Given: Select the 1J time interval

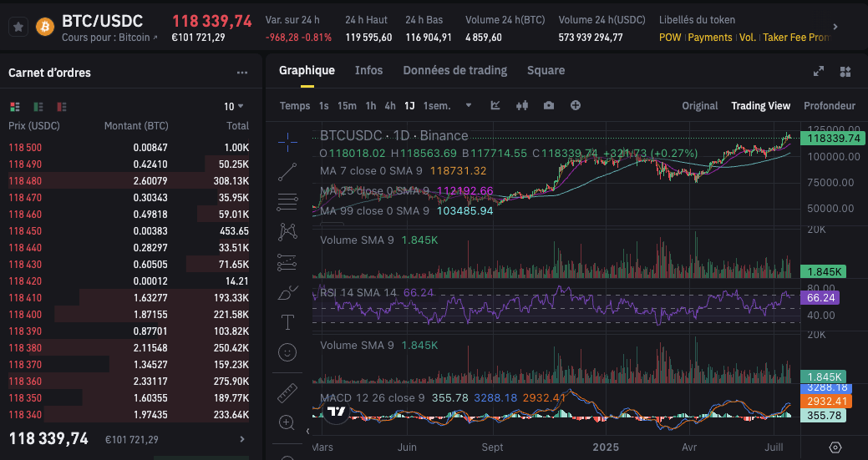Looking at the screenshot, I should point(409,105).
